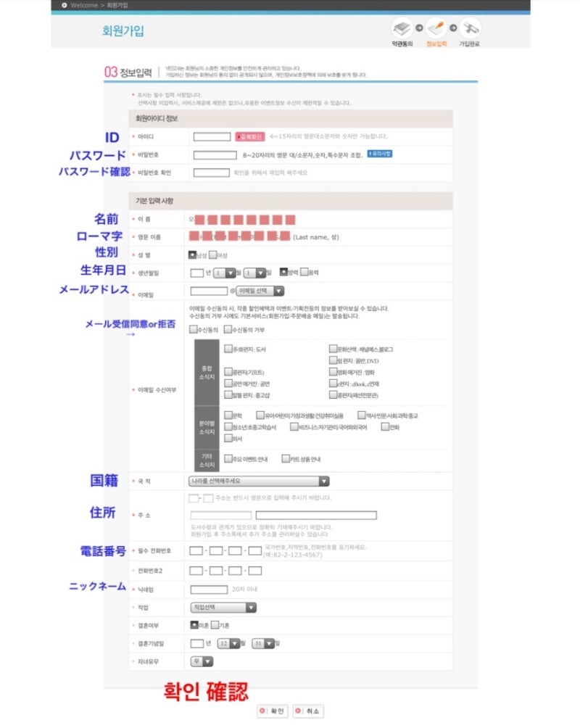Tick the 영화 매거진 checkbox

(333, 372)
